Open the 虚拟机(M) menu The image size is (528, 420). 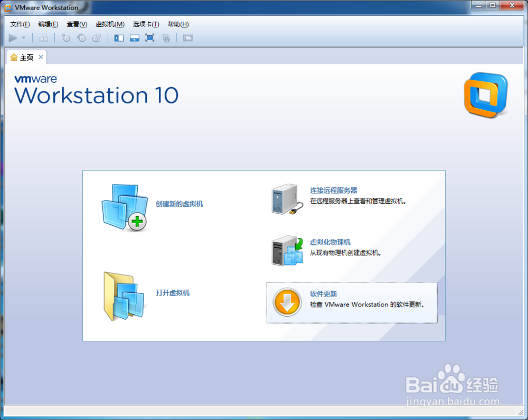click(x=110, y=24)
